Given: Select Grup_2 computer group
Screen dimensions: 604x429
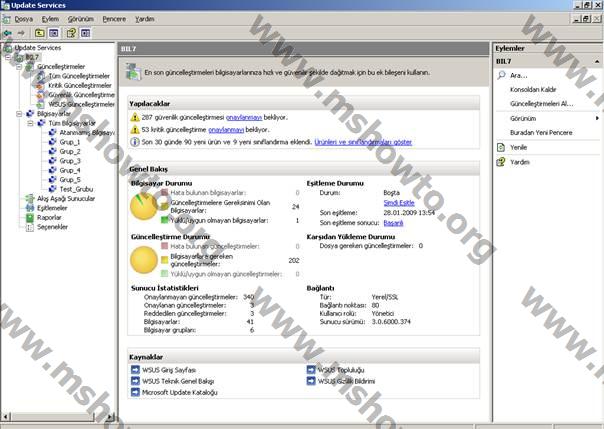Looking at the screenshot, I should tap(70, 151).
